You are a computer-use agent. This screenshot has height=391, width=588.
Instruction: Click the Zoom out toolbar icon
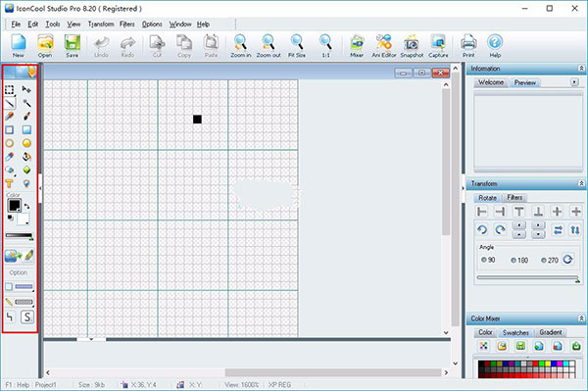(x=269, y=46)
